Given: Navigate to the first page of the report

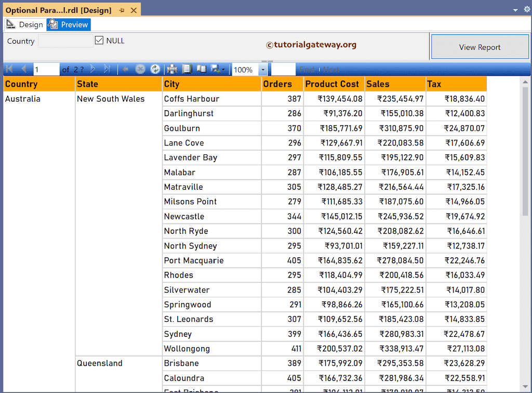Looking at the screenshot, I should coord(8,69).
